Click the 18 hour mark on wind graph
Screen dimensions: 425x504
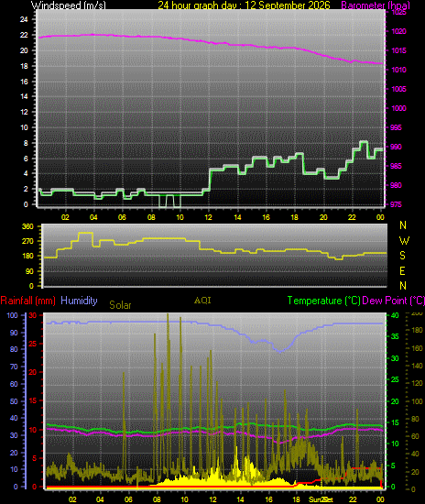pos(295,217)
